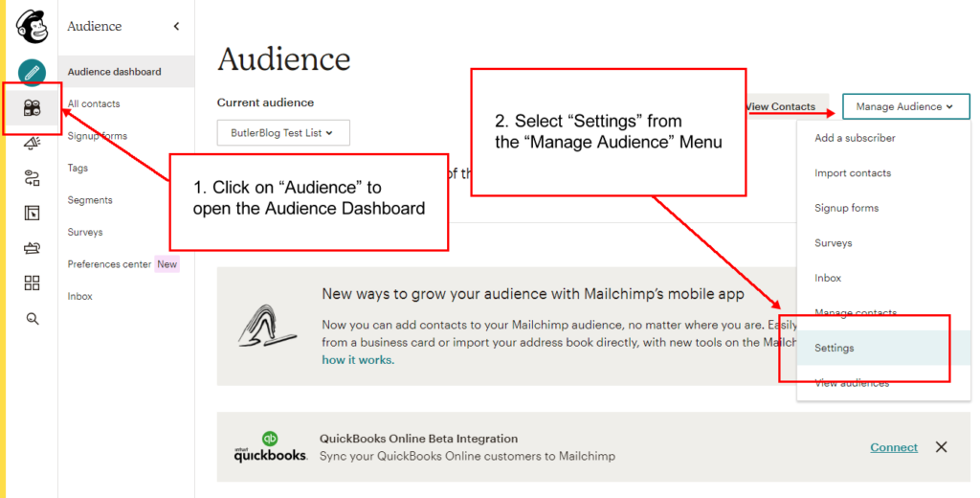
Task: Open the Campaigns megaphone icon
Action: 32,144
